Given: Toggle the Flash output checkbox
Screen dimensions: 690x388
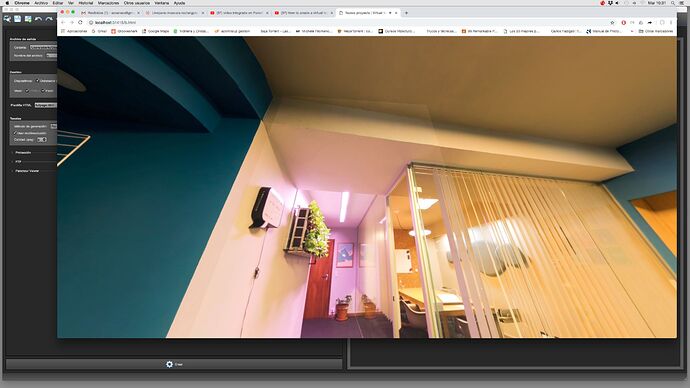Looking at the screenshot, I should coord(43,91).
